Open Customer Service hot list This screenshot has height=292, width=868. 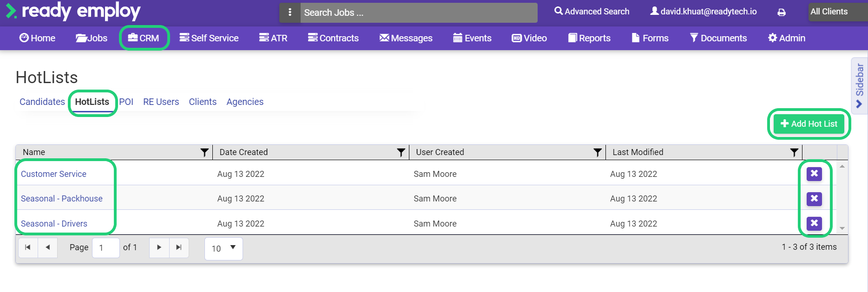pyautogui.click(x=53, y=174)
